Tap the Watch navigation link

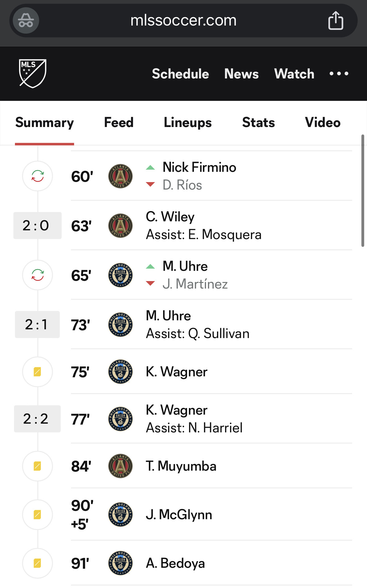pyautogui.click(x=294, y=74)
